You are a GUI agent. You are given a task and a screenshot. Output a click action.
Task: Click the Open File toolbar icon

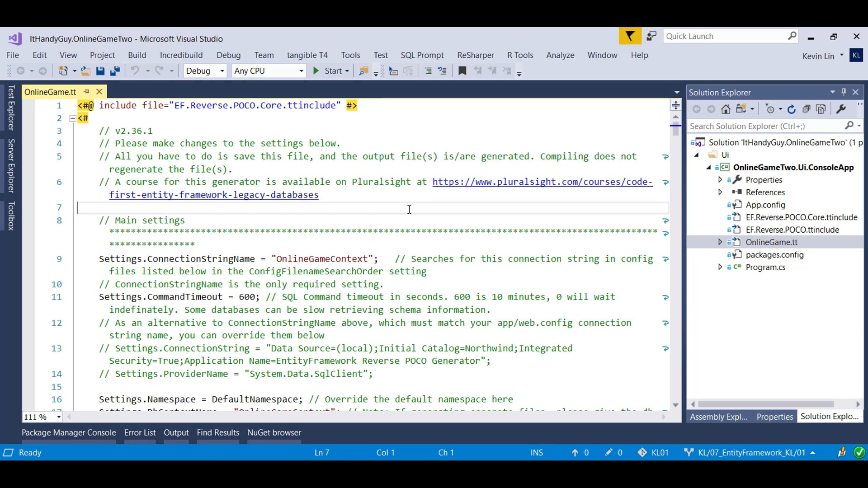85,71
